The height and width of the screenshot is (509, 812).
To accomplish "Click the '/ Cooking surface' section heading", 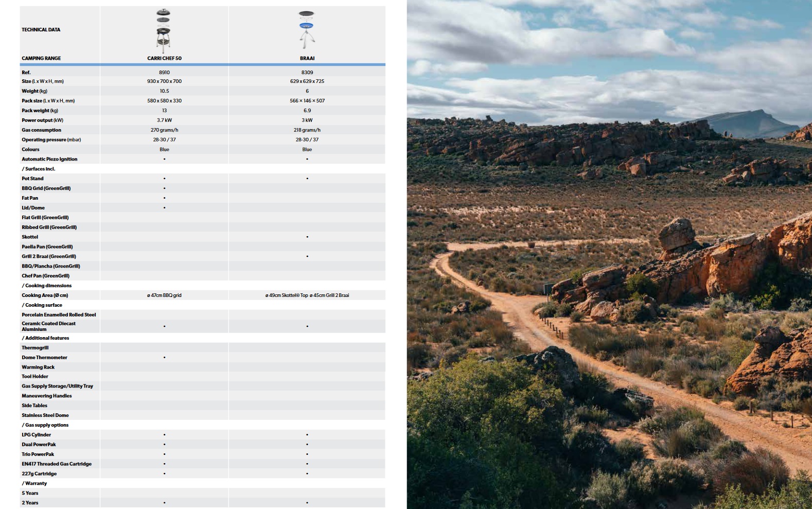I will tap(42, 306).
